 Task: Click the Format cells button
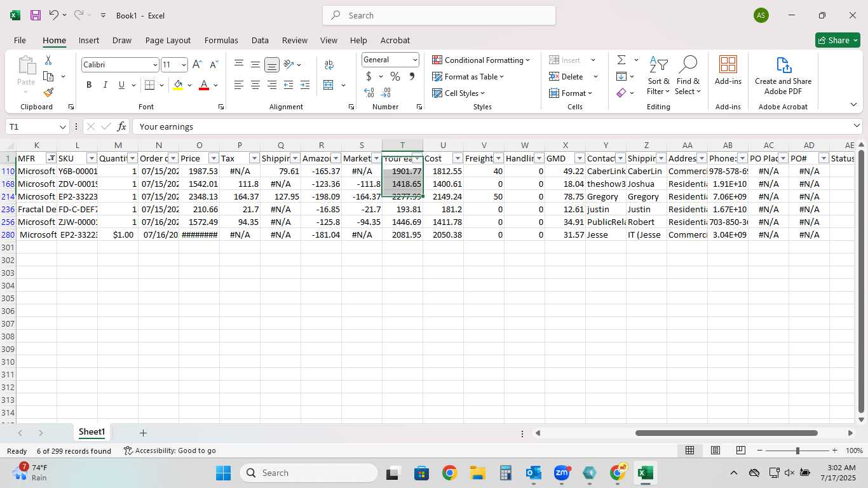571,93
